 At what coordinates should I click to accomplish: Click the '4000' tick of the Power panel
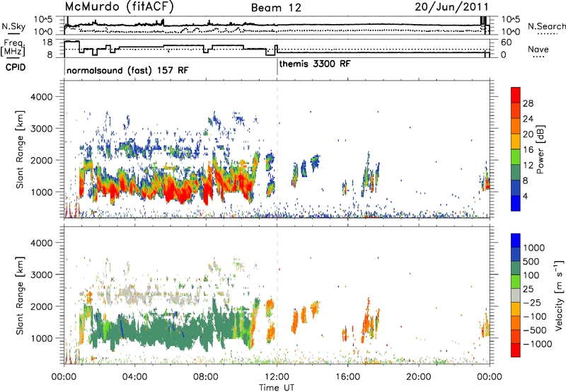pos(42,97)
